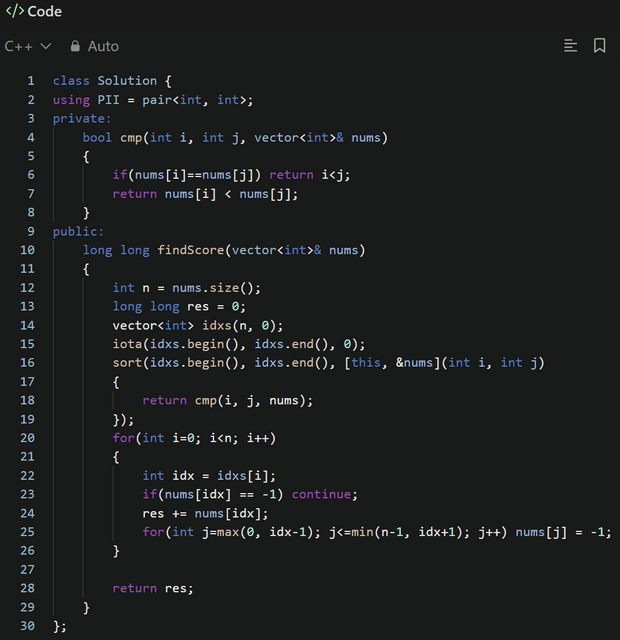Viewport: 620px width, 640px height.
Task: Select the Code tab label
Action: point(44,12)
